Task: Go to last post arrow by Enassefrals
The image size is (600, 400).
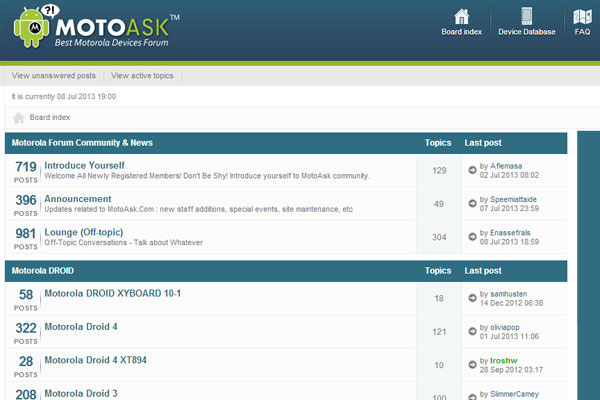Action: pos(472,237)
